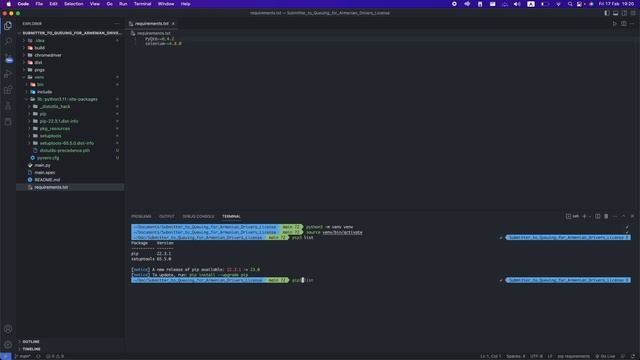Expand the dist folder
Viewport: 640px width, 360px height.
click(70, 62)
